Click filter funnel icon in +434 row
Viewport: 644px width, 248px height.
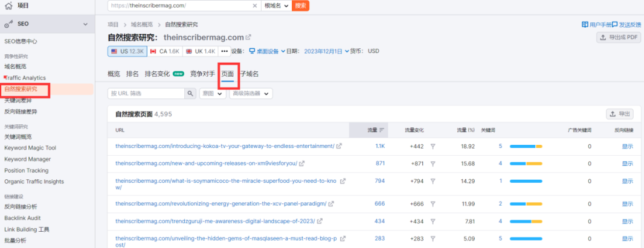click(x=433, y=221)
